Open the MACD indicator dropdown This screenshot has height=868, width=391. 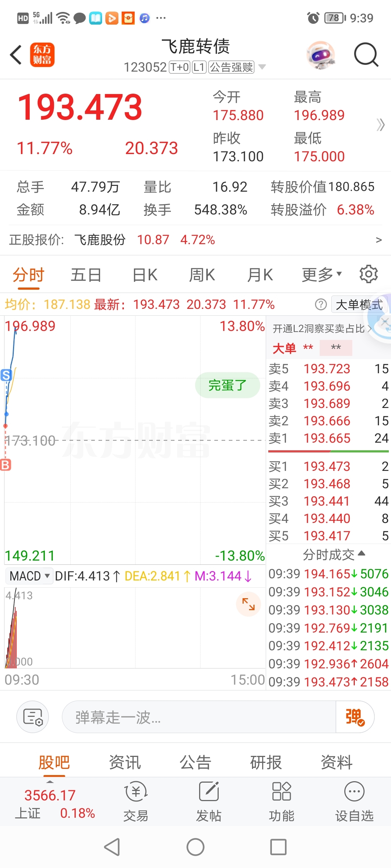30,576
